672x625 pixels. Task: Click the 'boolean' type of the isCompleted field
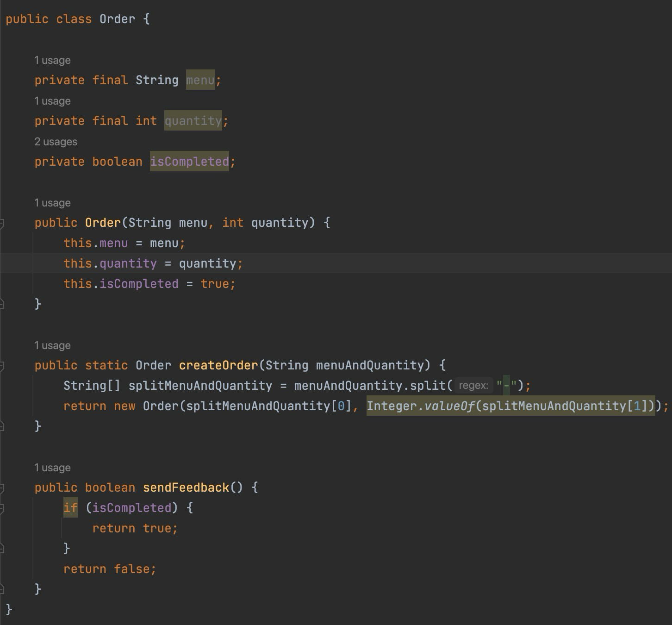pyautogui.click(x=117, y=162)
